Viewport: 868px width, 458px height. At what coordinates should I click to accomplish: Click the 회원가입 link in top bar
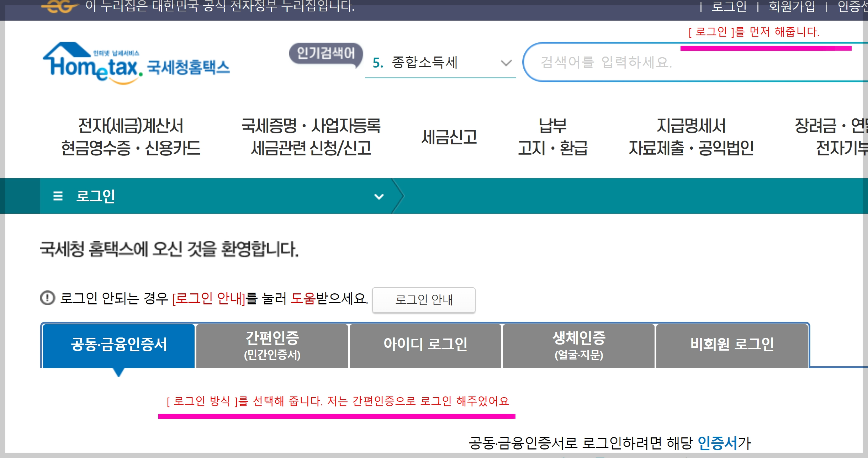click(x=792, y=6)
